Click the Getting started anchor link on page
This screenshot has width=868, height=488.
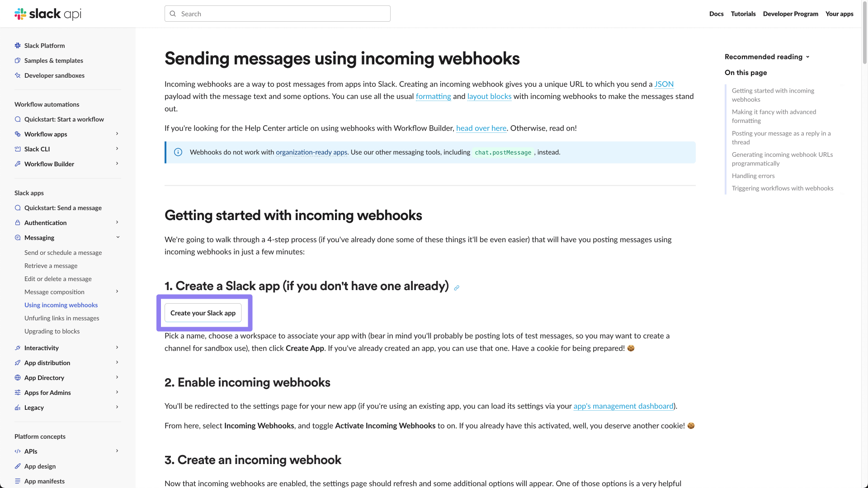(773, 95)
